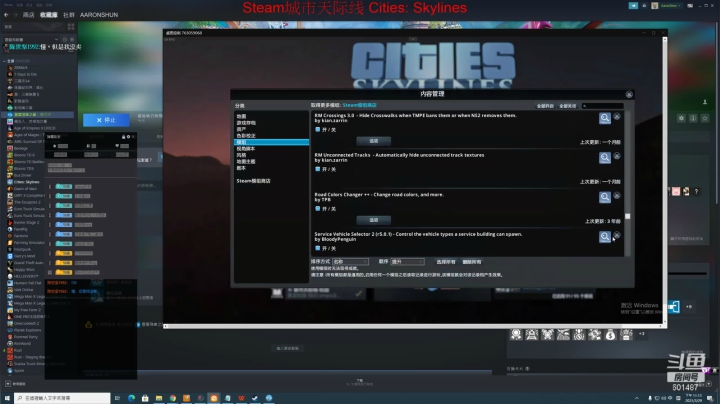View workshop page for RM Unconnected Tracks
The image size is (720, 404).
tap(605, 157)
